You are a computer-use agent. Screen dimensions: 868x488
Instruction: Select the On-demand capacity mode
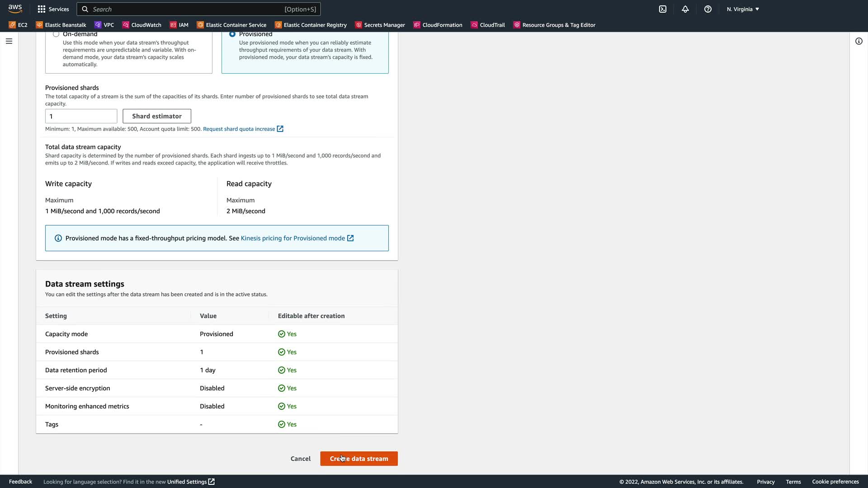click(56, 34)
